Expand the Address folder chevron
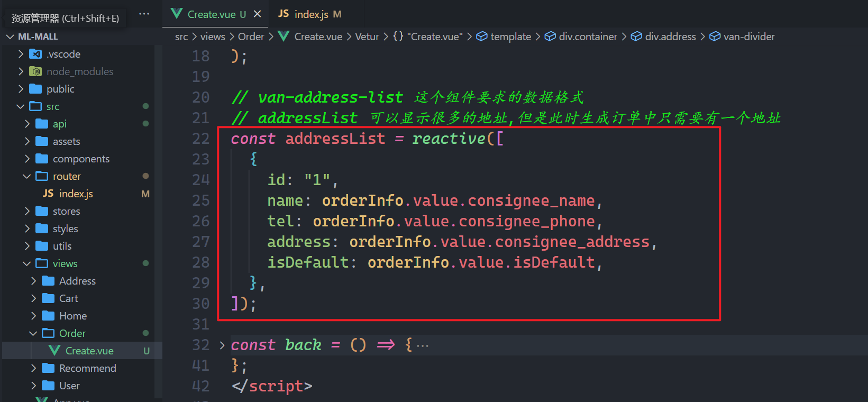This screenshot has width=868, height=402. pos(33,281)
